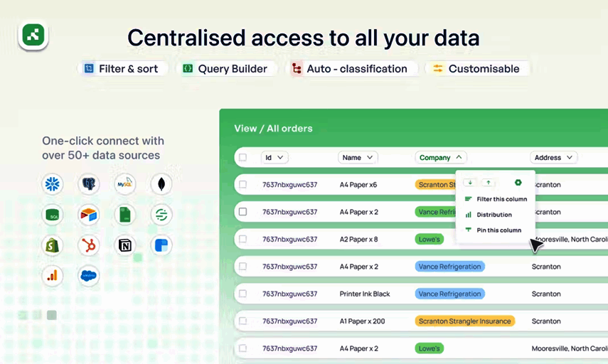Select the Notion data source icon

pos(125,245)
